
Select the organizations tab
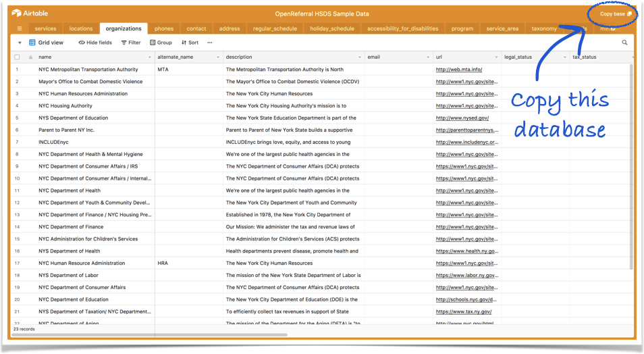tap(124, 28)
